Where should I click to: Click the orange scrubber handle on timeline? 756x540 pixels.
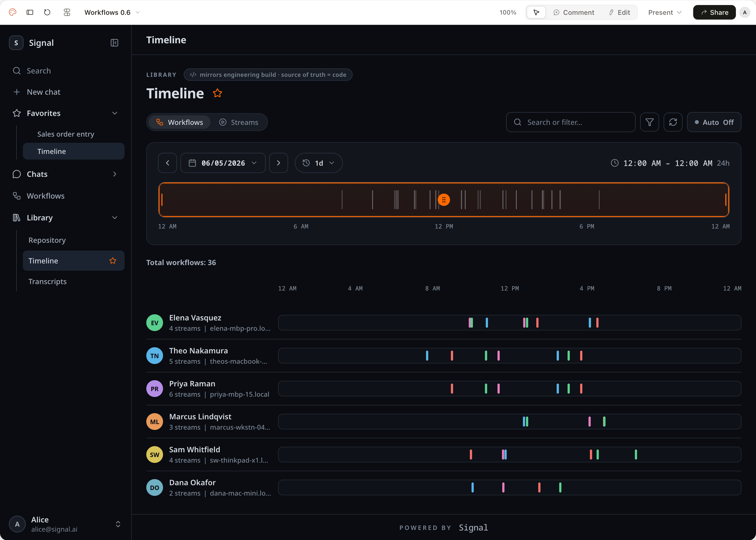click(444, 200)
